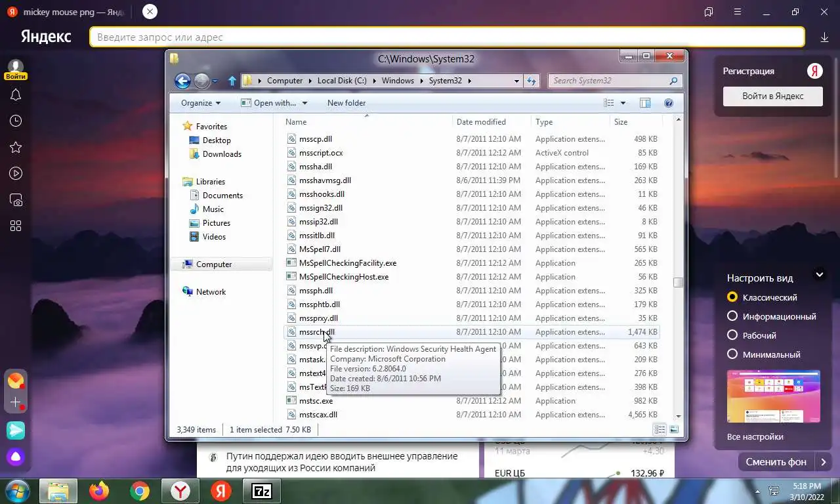Select Network in the navigation pane
The height and width of the screenshot is (504, 840).
click(203, 291)
